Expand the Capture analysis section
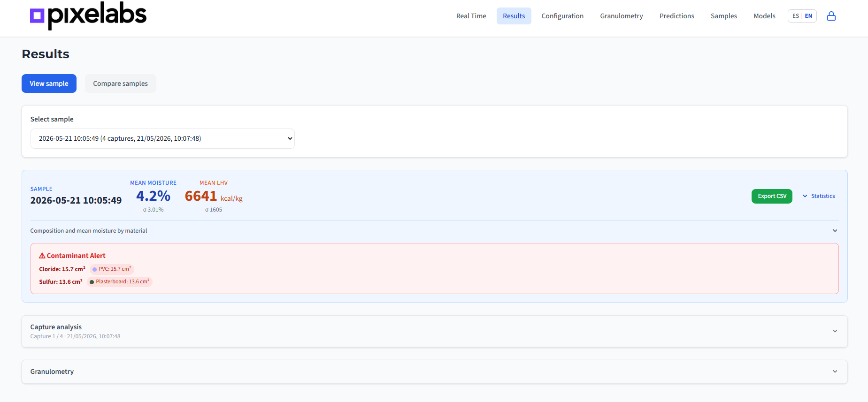Image resolution: width=868 pixels, height=402 pixels. 434,331
